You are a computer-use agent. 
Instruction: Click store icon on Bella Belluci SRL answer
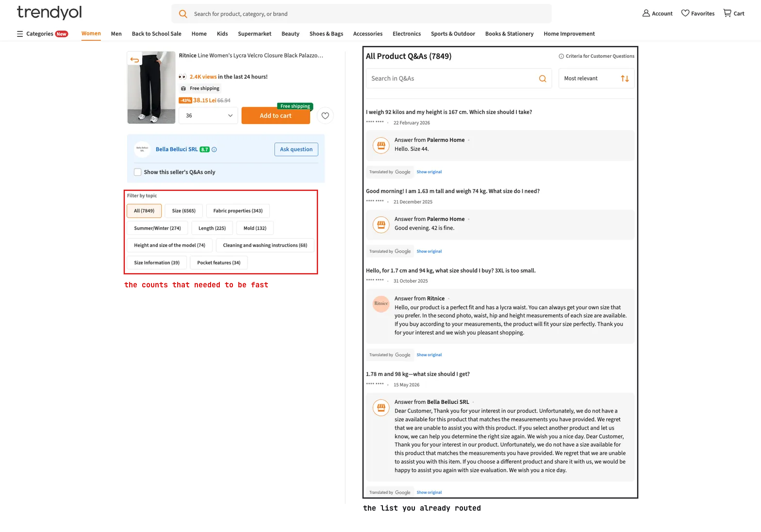tap(381, 407)
